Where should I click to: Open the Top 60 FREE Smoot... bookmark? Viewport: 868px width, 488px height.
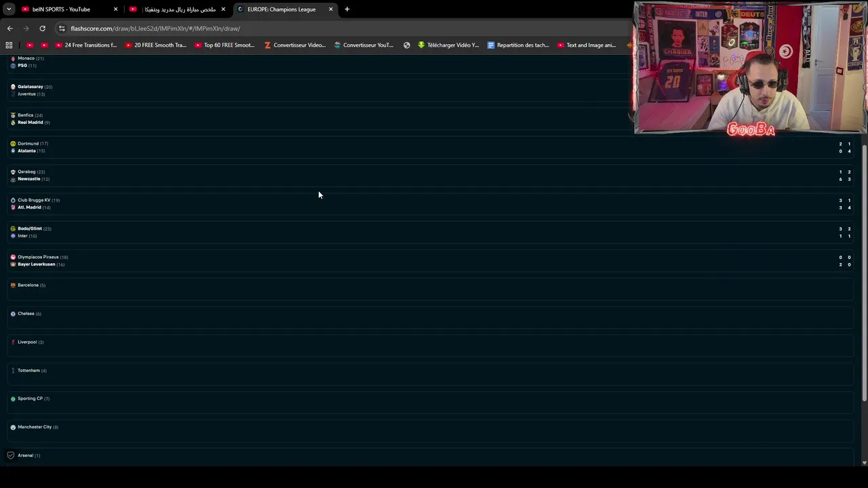(224, 45)
